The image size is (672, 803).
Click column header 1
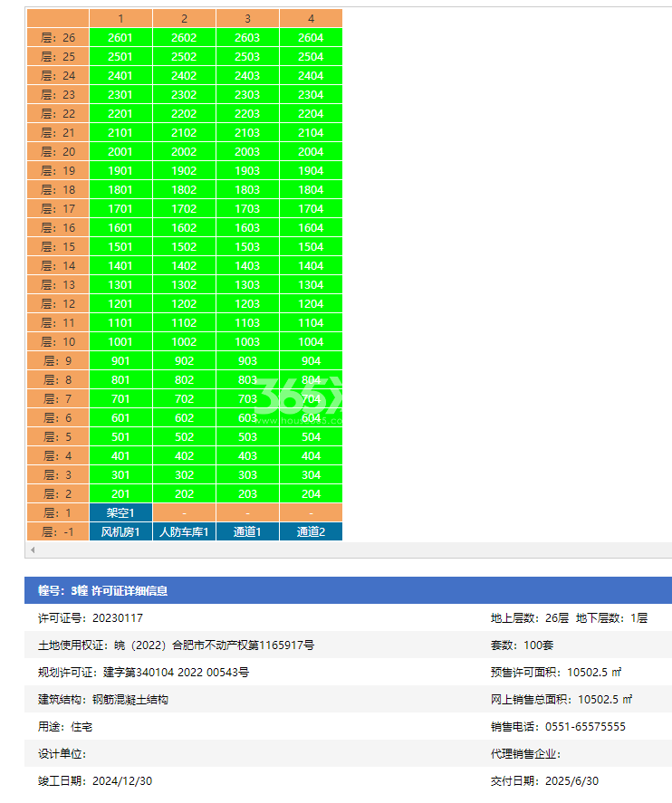coord(120,18)
